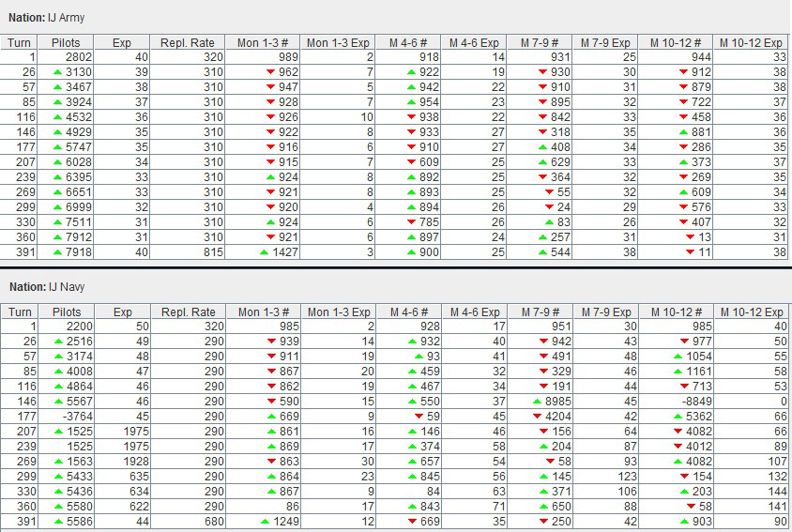Click green up arrow beside Navy pilots 5433
The height and width of the screenshot is (532, 792).
click(x=58, y=477)
